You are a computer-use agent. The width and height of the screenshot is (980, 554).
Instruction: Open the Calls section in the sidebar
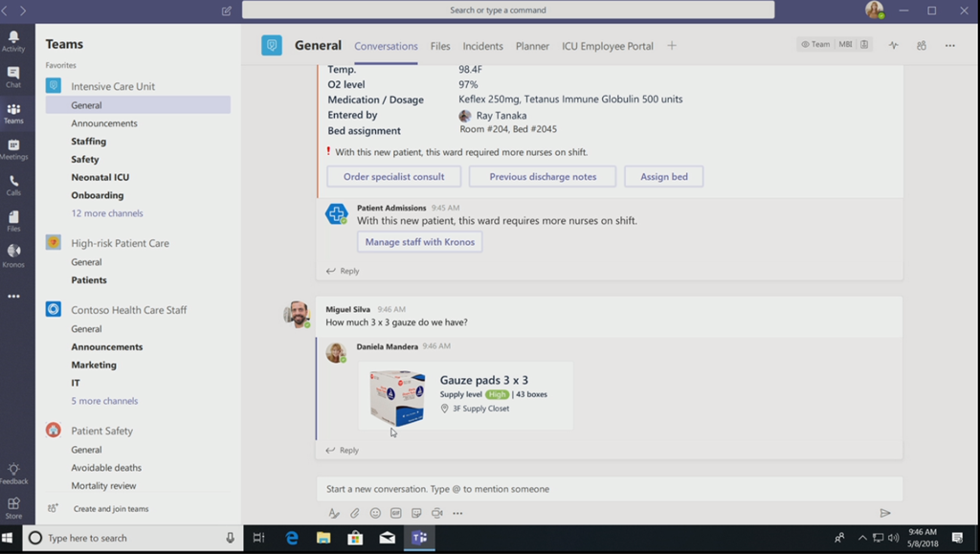tap(13, 185)
